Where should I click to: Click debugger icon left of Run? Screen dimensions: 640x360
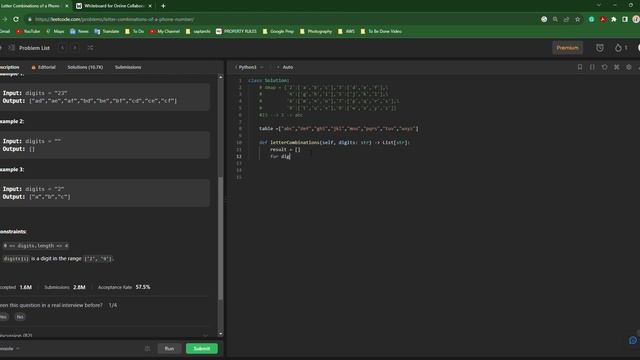(x=147, y=349)
